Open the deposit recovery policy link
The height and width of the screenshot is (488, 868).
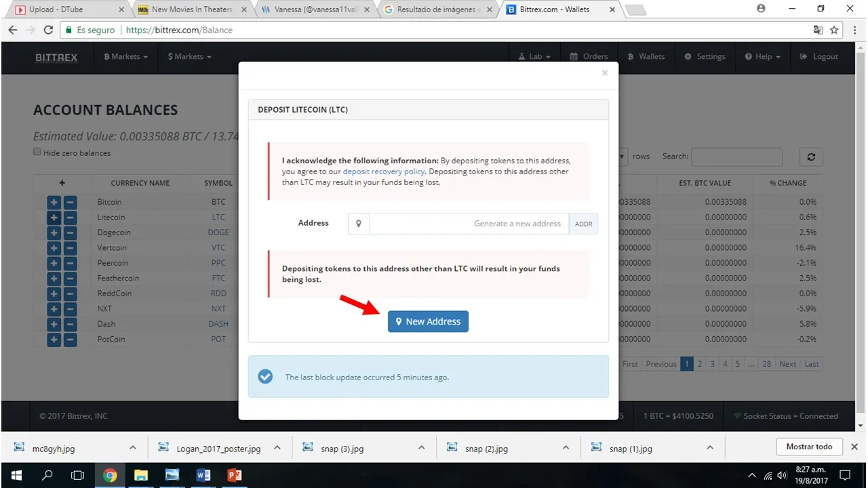pyautogui.click(x=384, y=171)
